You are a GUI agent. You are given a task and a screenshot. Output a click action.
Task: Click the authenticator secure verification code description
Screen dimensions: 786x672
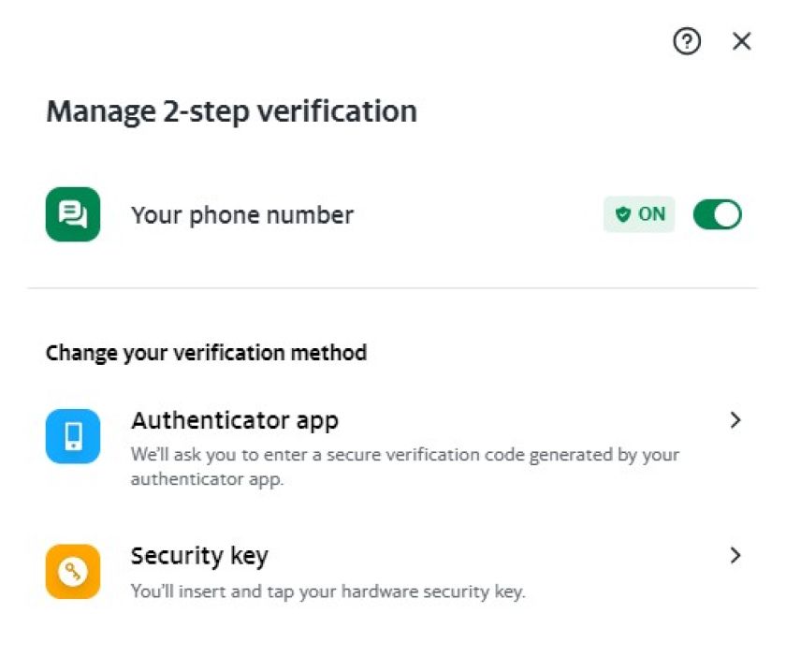tap(404, 456)
